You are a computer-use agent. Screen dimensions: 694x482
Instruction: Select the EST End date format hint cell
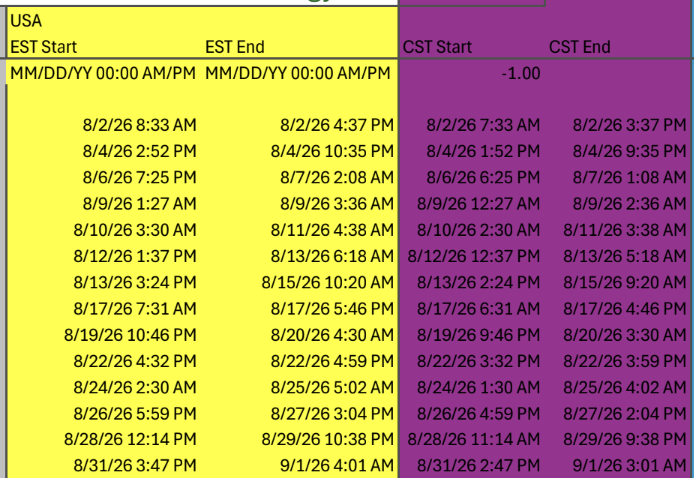(x=297, y=73)
